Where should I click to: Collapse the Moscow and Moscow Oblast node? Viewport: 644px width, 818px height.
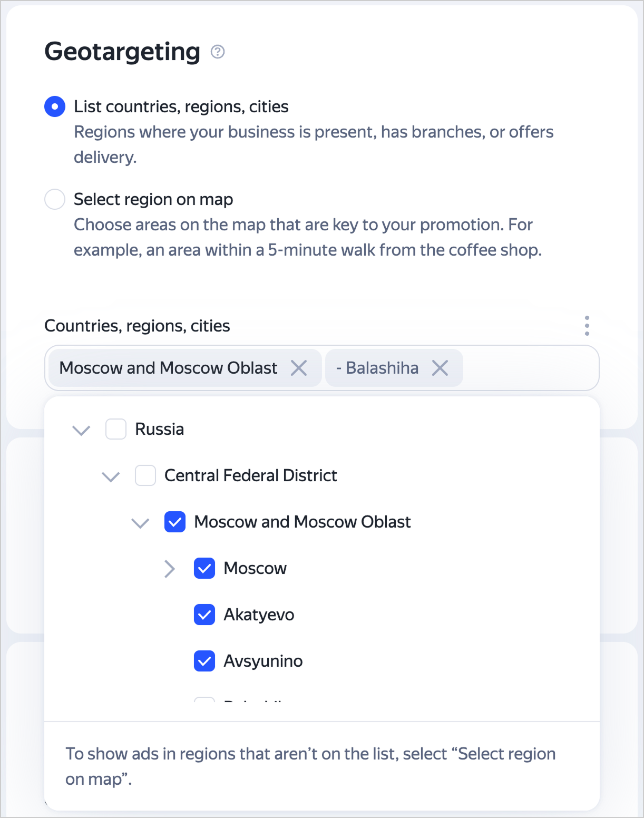(x=140, y=523)
